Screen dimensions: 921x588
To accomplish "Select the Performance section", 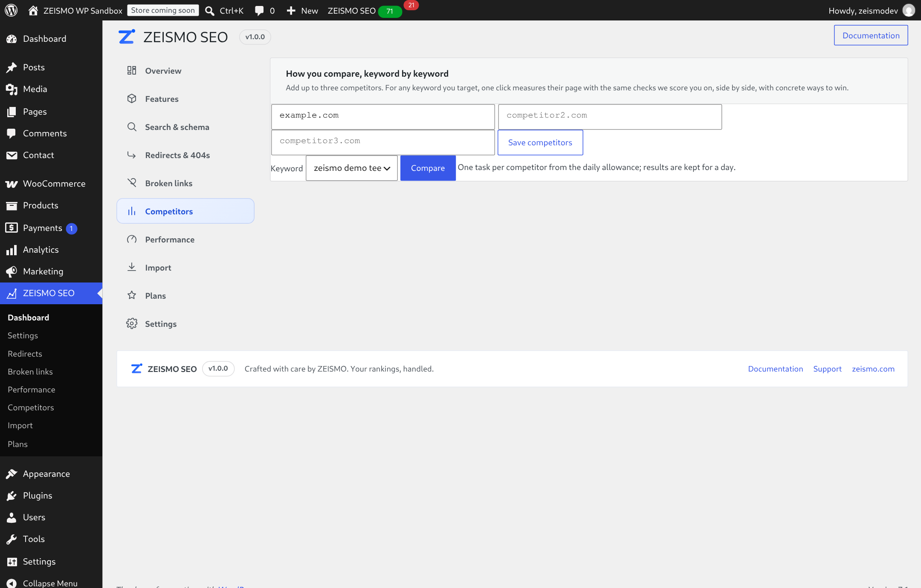I will tap(185, 239).
